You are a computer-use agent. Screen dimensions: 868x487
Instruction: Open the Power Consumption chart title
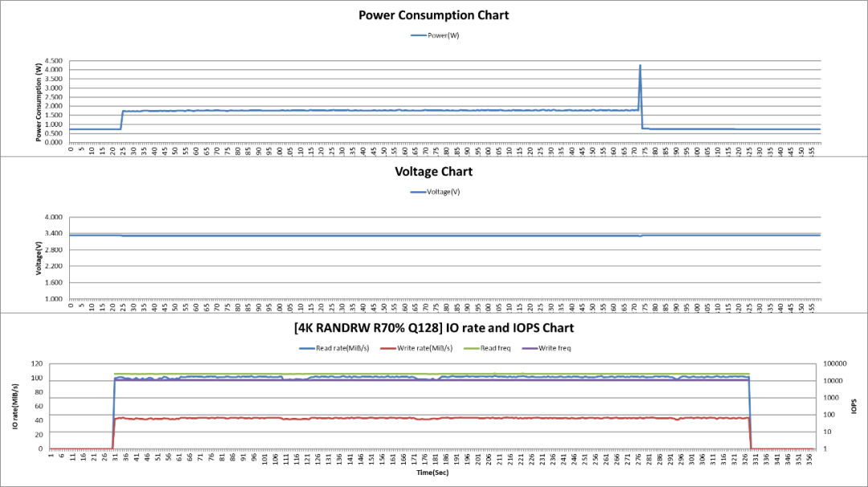pos(434,14)
